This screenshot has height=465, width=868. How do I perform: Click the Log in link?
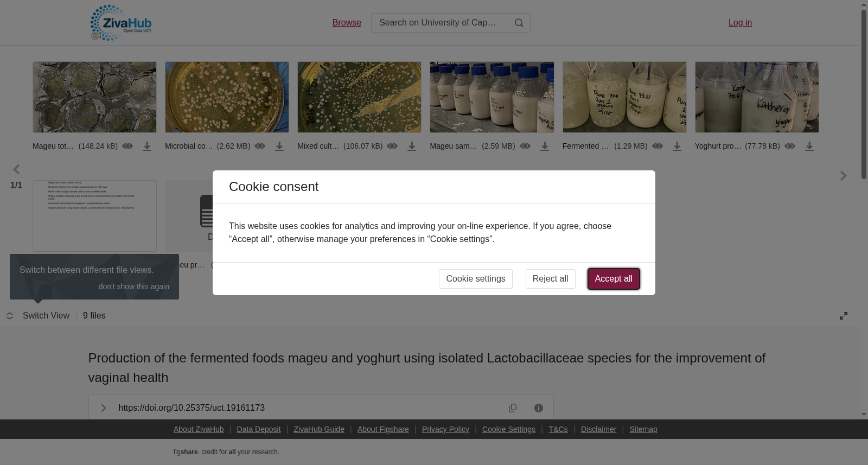click(740, 22)
